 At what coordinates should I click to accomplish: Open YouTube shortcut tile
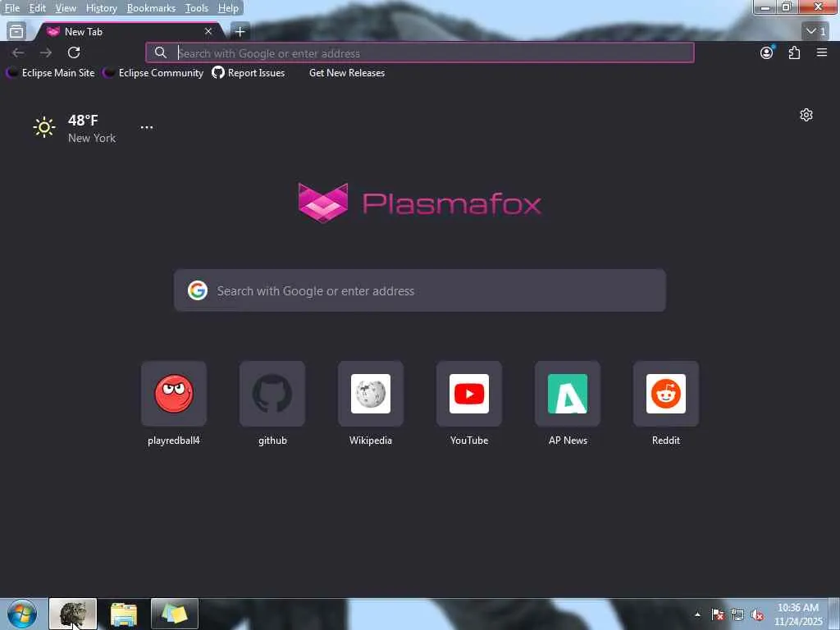[468, 394]
